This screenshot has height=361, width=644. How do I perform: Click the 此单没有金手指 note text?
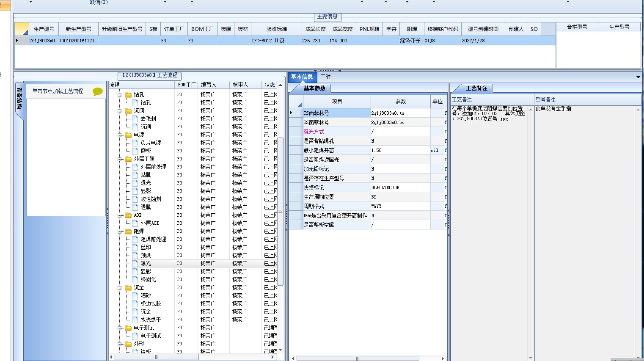553,108
